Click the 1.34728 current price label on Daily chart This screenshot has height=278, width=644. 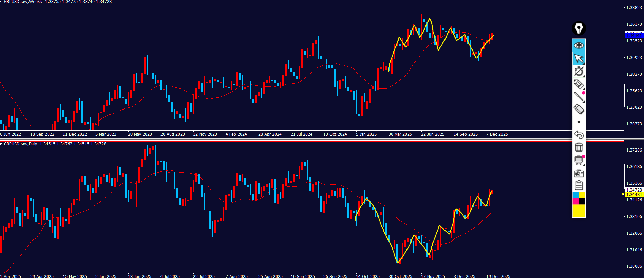633,190
